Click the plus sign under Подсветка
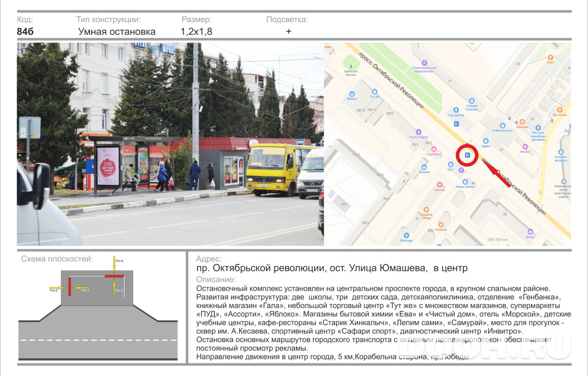The image size is (588, 376). coord(289,31)
